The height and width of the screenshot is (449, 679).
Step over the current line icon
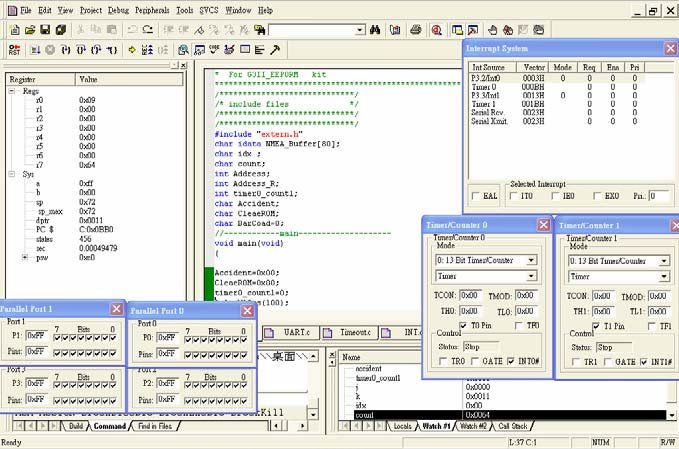81,50
